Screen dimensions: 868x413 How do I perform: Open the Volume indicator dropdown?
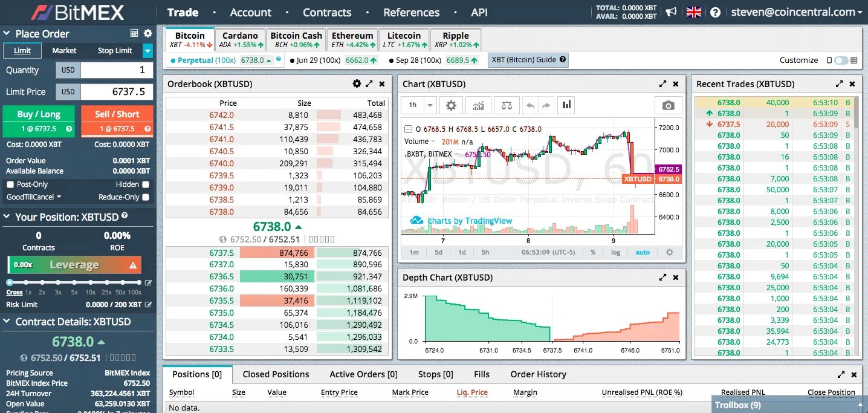tap(433, 141)
